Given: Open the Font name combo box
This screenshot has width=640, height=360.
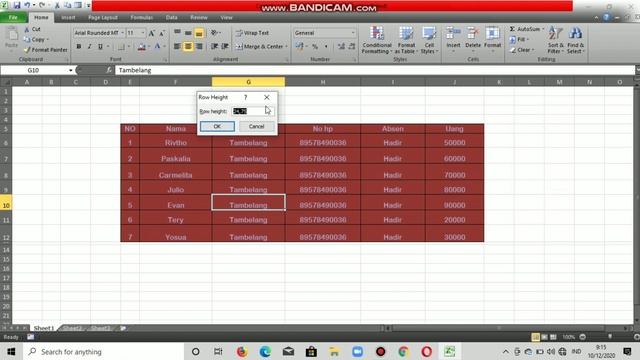Looking at the screenshot, I should 99,33.
